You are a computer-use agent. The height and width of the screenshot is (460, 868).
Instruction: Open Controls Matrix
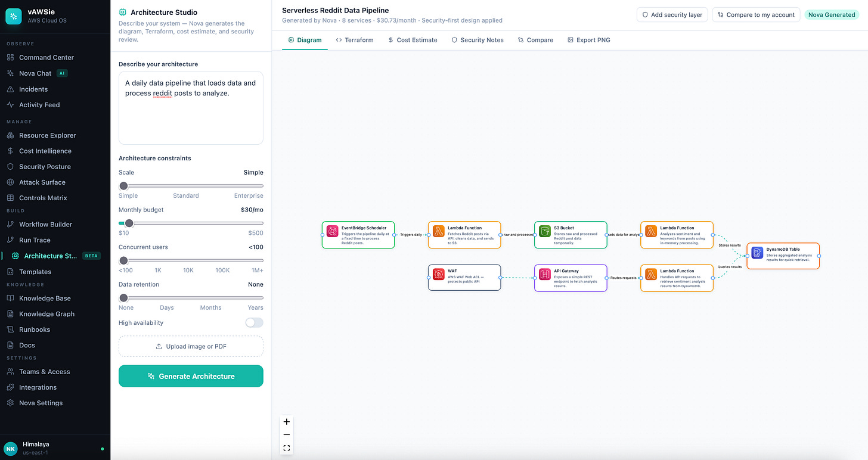43,198
